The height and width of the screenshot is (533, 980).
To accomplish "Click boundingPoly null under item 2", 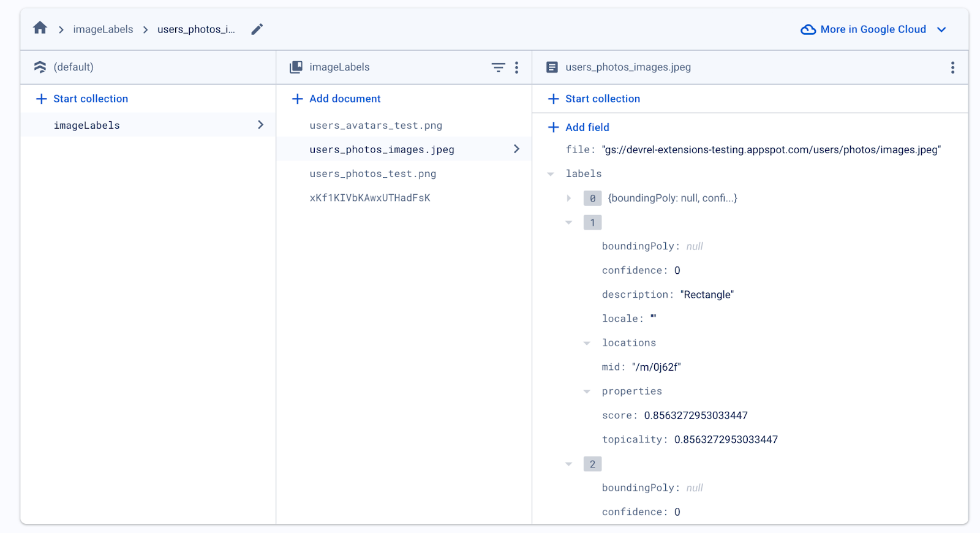I will pos(695,488).
